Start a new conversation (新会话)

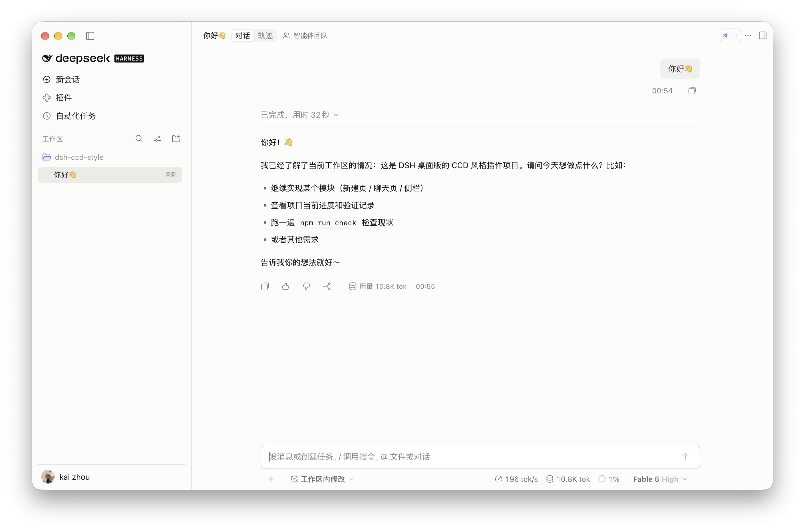click(x=61, y=79)
